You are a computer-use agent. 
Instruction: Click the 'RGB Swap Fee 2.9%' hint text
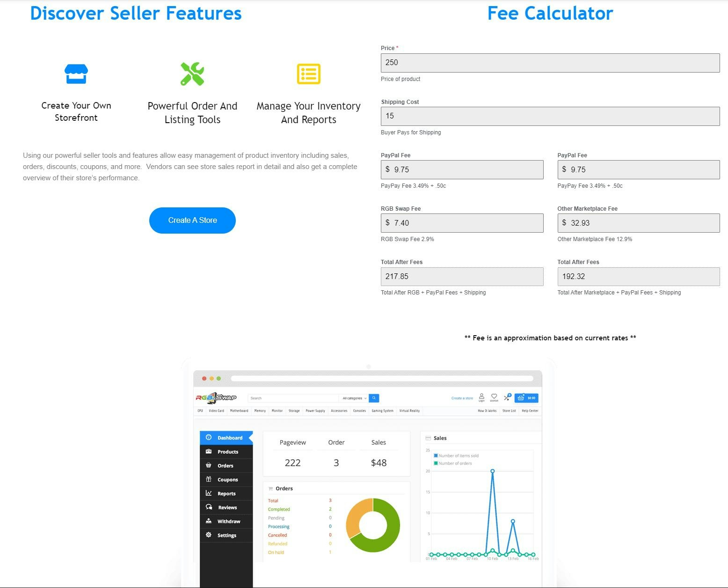point(408,239)
